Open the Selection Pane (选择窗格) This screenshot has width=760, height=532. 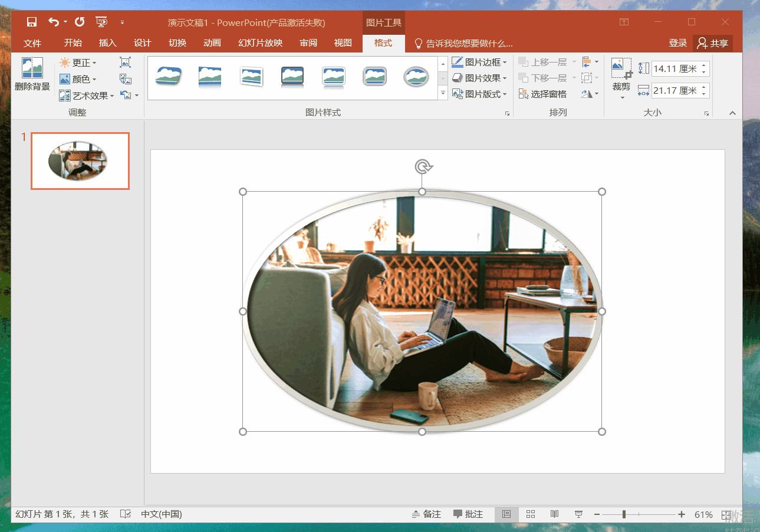pos(542,94)
